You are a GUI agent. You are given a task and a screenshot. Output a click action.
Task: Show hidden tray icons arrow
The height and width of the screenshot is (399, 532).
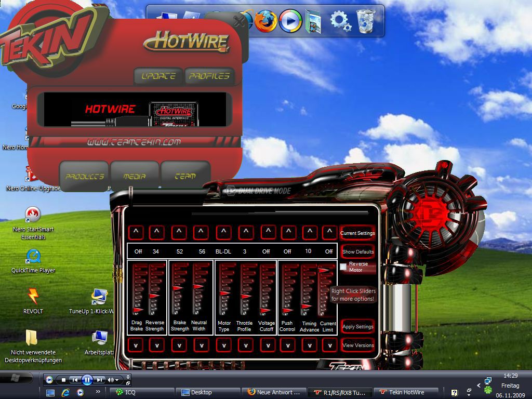point(478,385)
